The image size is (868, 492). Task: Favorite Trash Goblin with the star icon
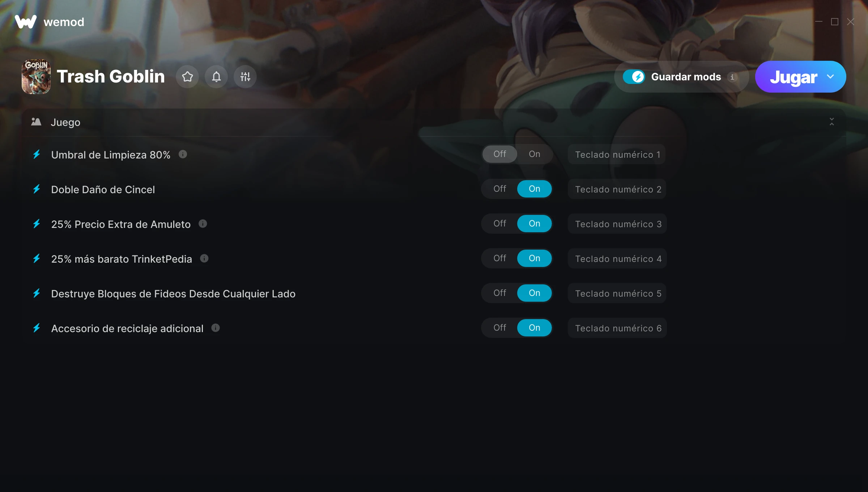click(x=187, y=77)
